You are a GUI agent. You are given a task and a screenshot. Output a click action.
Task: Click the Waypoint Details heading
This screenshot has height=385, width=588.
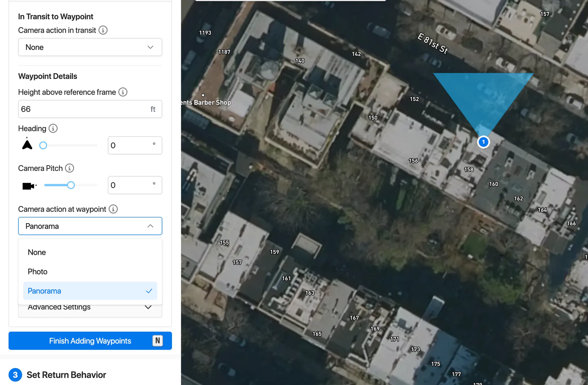(x=48, y=76)
